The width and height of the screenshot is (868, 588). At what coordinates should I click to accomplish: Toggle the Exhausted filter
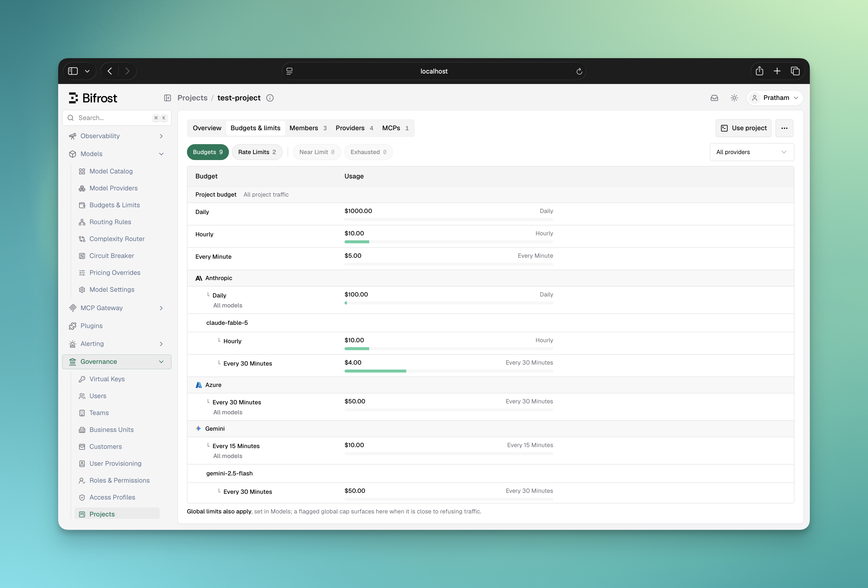tap(368, 152)
